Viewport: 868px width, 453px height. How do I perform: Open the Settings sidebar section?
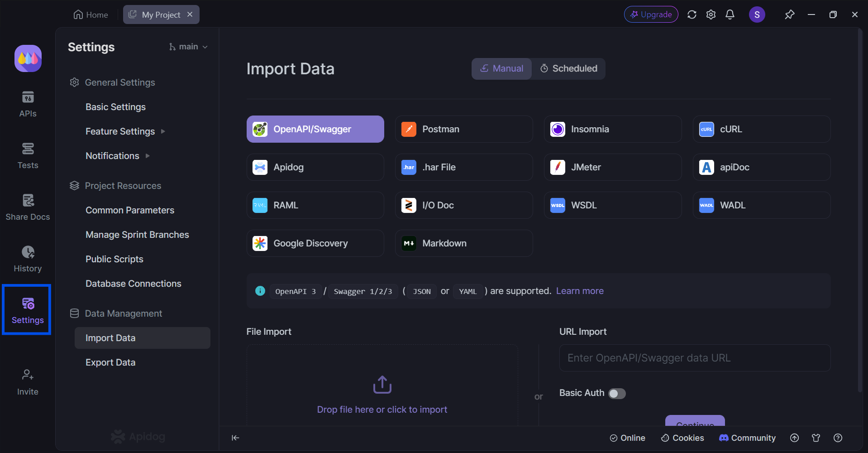[x=28, y=311]
